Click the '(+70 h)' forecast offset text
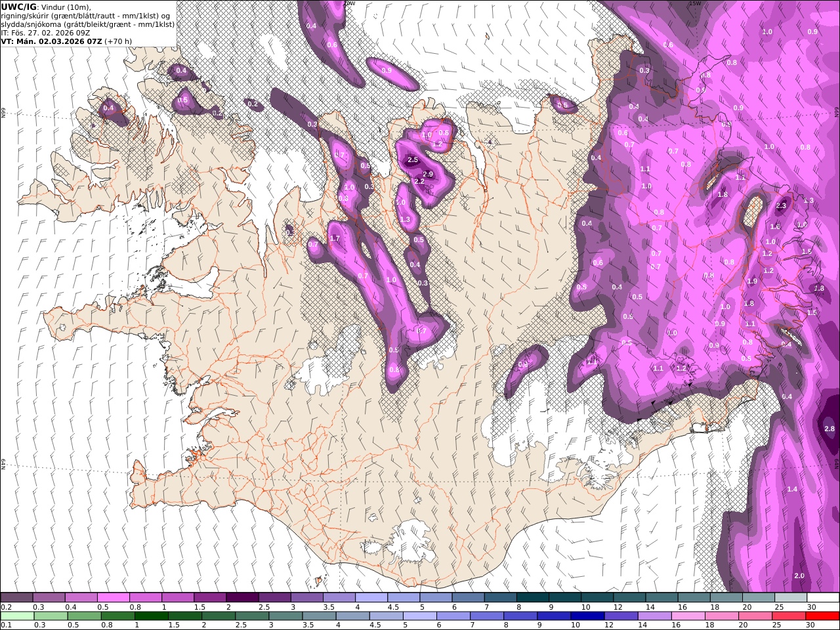Screen dimensions: 840x630 coord(118,41)
